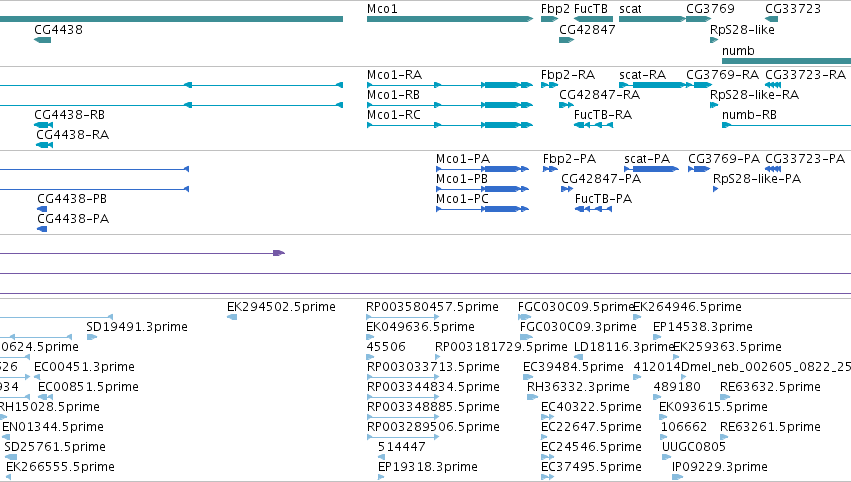
Task: Select protein Mco1-PA
Action: coord(463,159)
